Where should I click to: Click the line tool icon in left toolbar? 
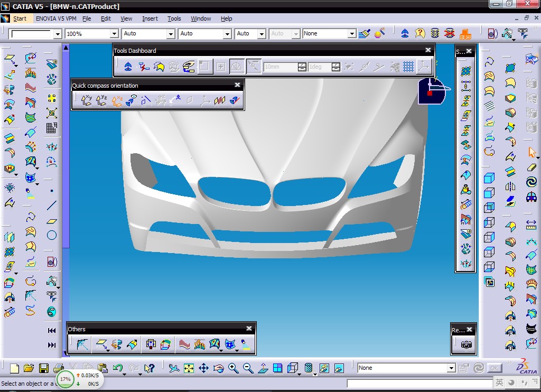51,206
